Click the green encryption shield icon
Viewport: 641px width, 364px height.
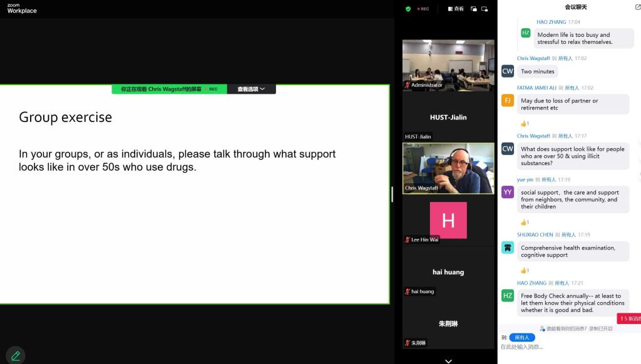(x=408, y=9)
